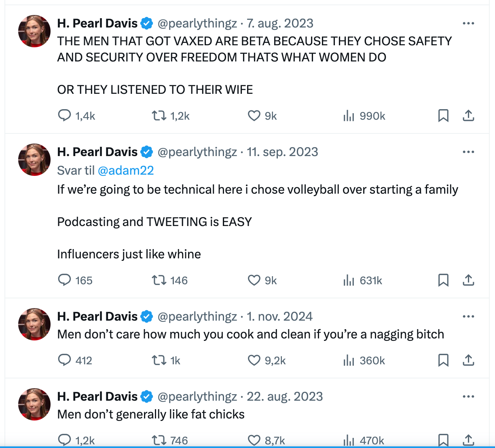
Task: Bookmark the volleyball reply tweet
Action: [443, 280]
